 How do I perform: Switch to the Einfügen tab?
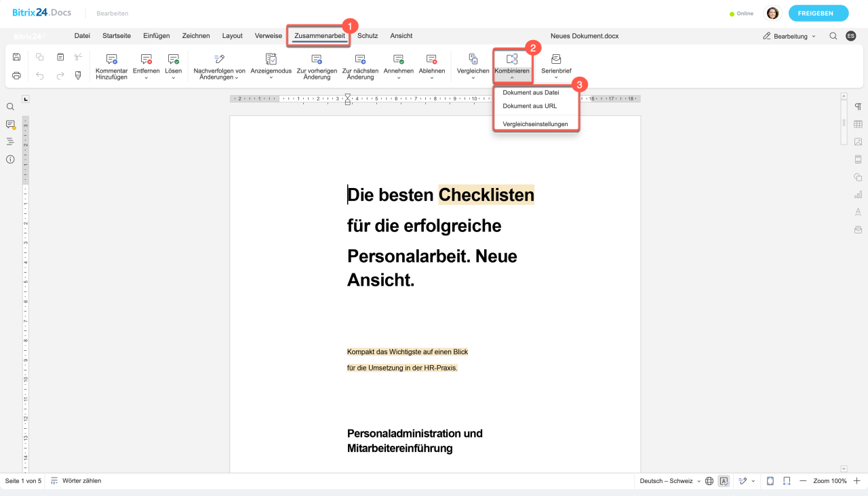click(156, 36)
